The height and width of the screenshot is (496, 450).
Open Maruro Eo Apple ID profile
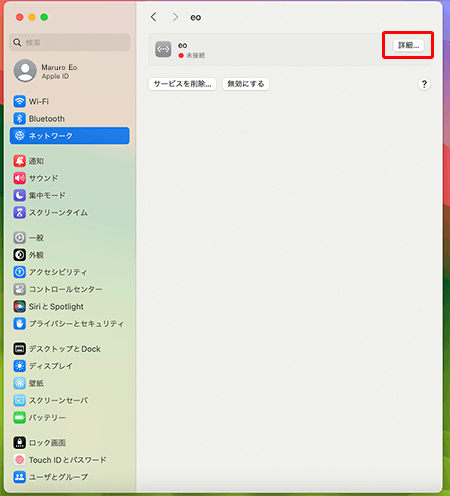coord(46,71)
